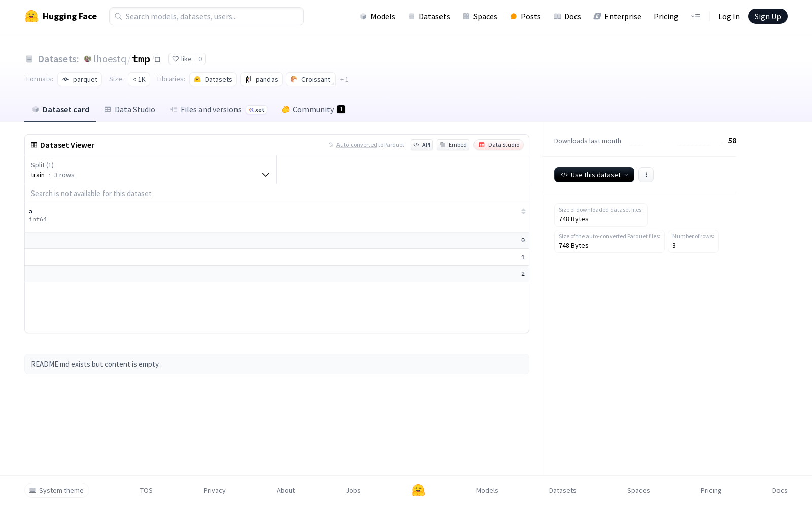
Task: Copy dataset name with the copy icon
Action: pyautogui.click(x=157, y=59)
